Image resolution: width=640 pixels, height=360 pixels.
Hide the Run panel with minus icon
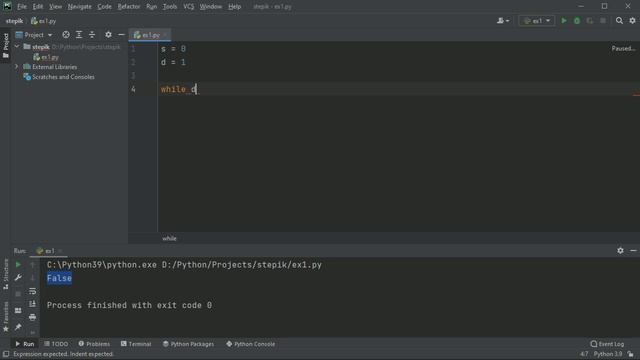pos(633,251)
